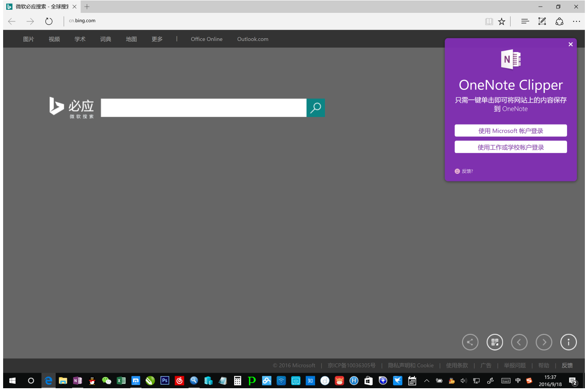Open WeChat from the taskbar
This screenshot has height=390, width=588.
pyautogui.click(x=106, y=381)
